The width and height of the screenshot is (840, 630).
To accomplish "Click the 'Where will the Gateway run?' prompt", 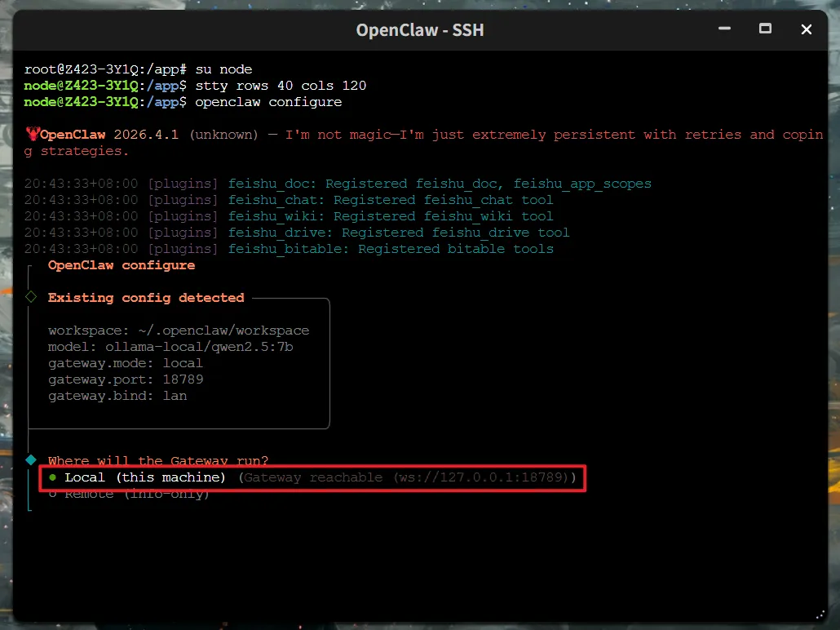I will coord(158,460).
